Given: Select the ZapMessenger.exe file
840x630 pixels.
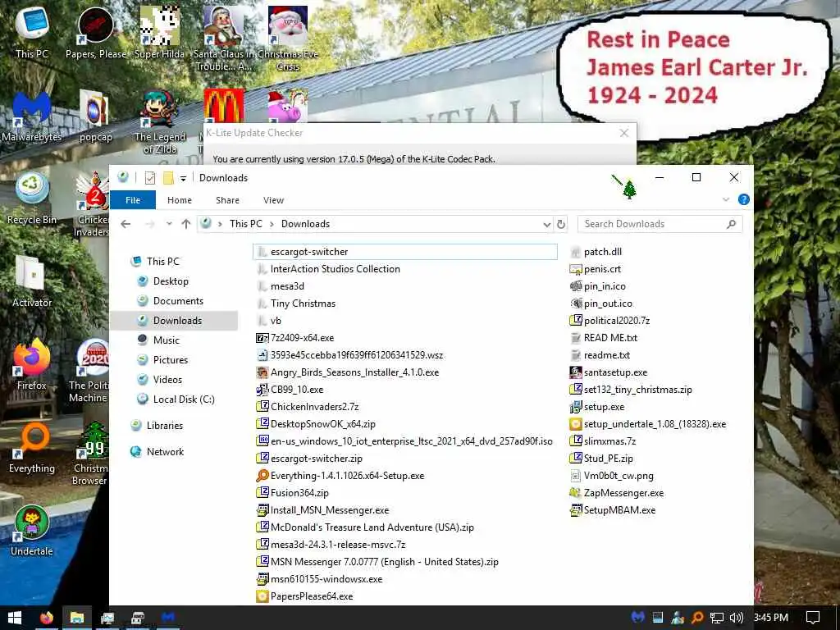Looking at the screenshot, I should click(x=617, y=493).
